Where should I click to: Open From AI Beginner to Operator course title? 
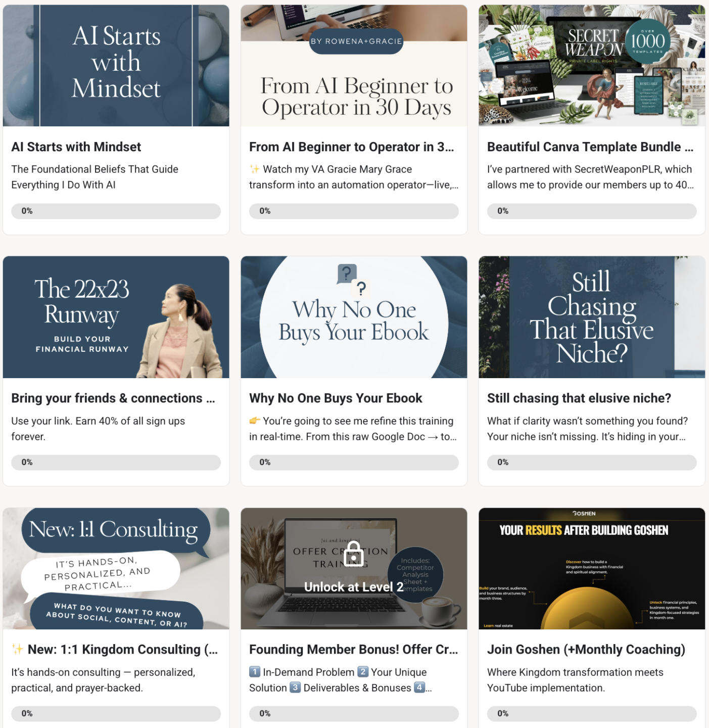[352, 147]
